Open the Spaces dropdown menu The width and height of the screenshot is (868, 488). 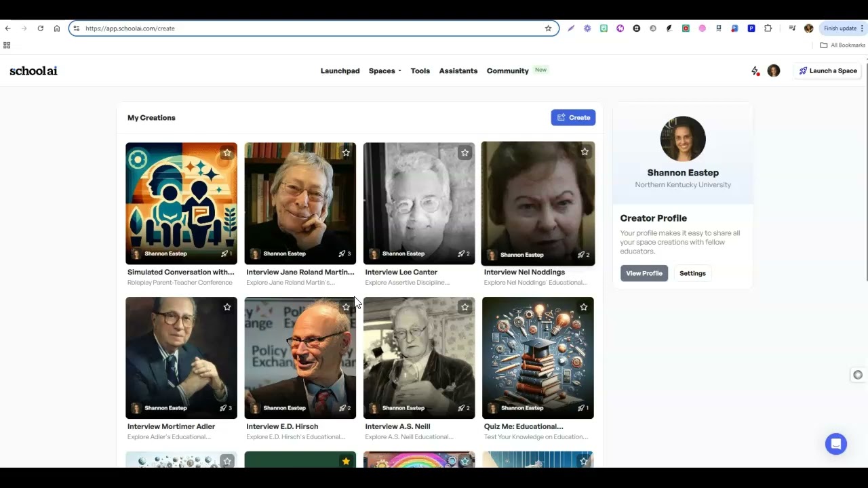click(384, 70)
